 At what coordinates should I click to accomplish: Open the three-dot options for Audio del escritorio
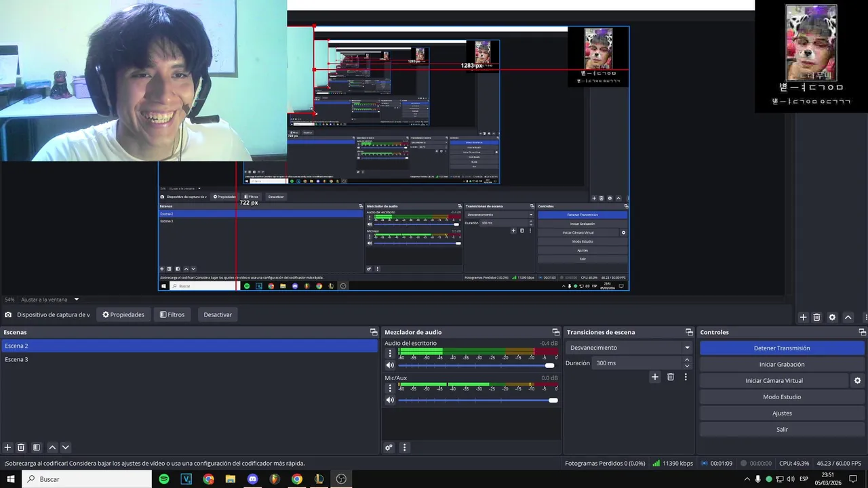390,353
